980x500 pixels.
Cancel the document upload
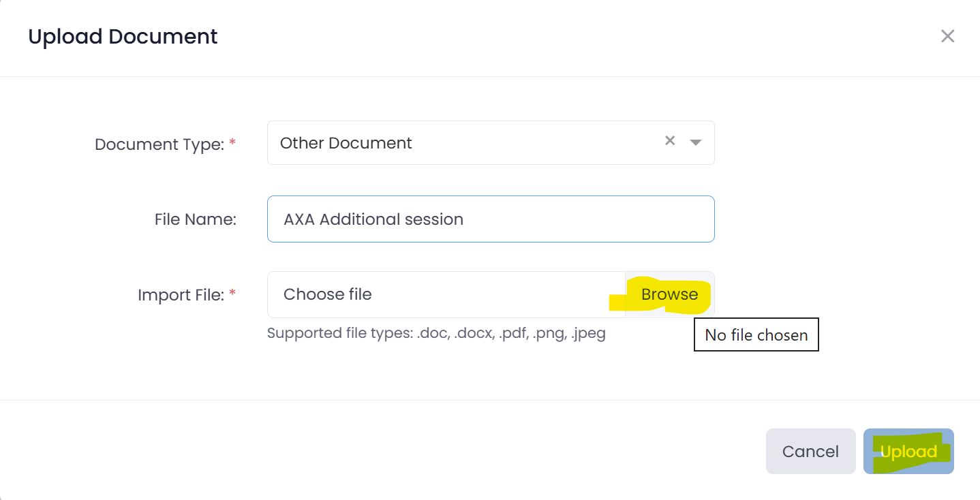click(x=810, y=451)
